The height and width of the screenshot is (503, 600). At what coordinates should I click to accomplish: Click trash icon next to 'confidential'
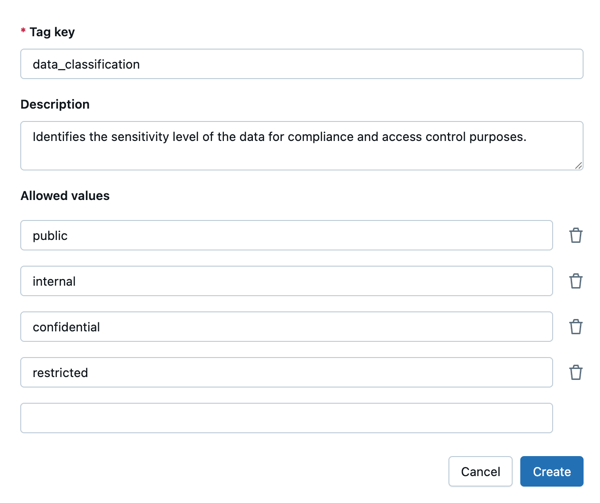coord(576,327)
